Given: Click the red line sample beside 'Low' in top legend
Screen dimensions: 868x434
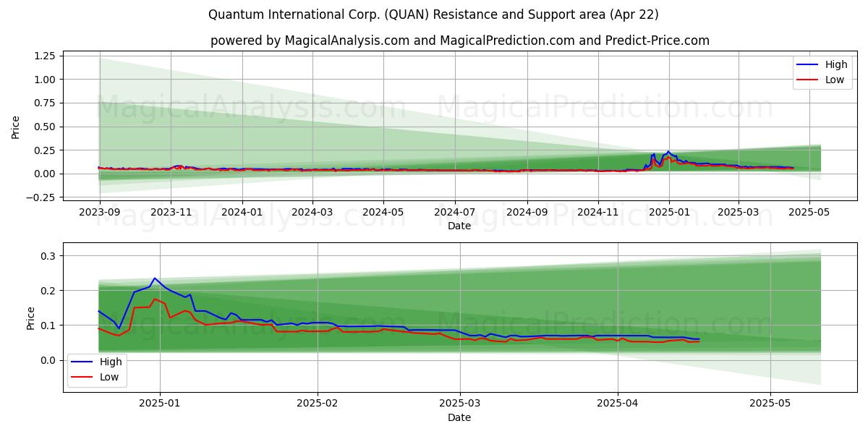Looking at the screenshot, I should click(808, 80).
